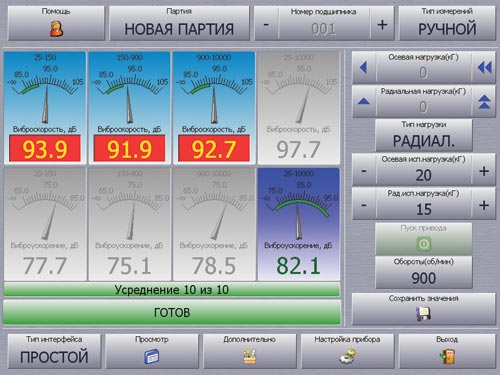Open Помощь help user icon
500x375 pixels.
[x=56, y=29]
